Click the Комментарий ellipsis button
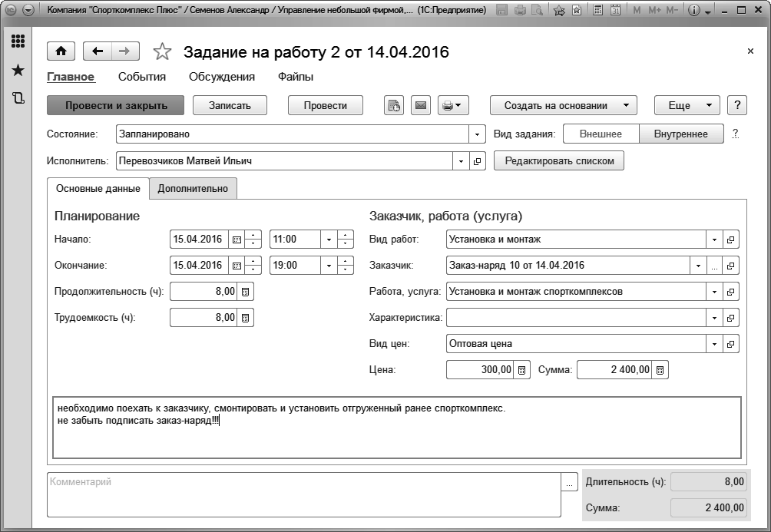This screenshot has width=771, height=532. (569, 482)
